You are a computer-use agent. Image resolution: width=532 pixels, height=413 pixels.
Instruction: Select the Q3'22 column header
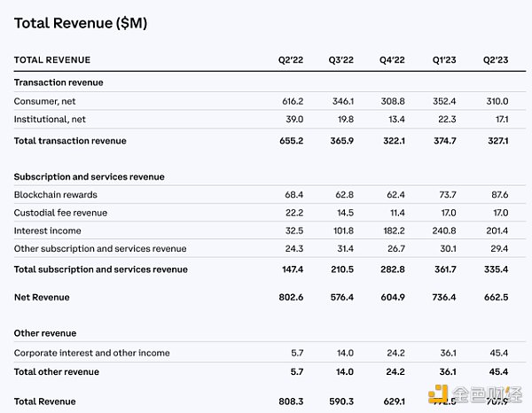click(x=341, y=60)
